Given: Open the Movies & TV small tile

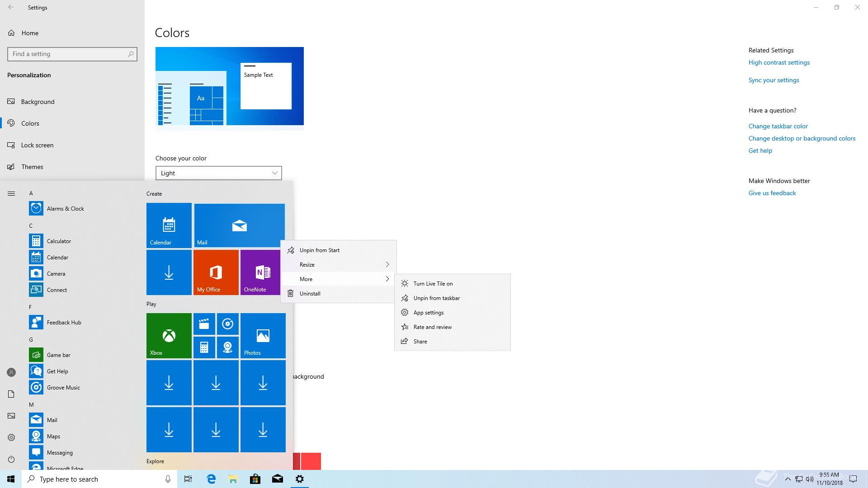Looking at the screenshot, I should (x=204, y=324).
